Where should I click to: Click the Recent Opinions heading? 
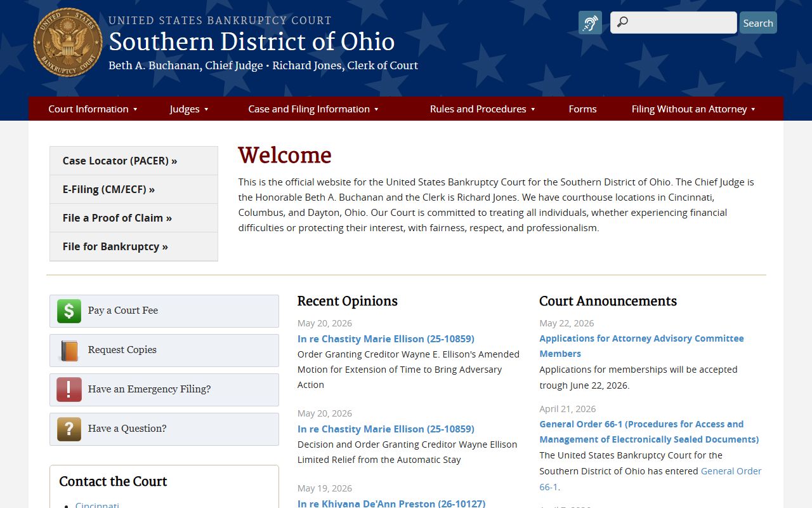(x=348, y=301)
